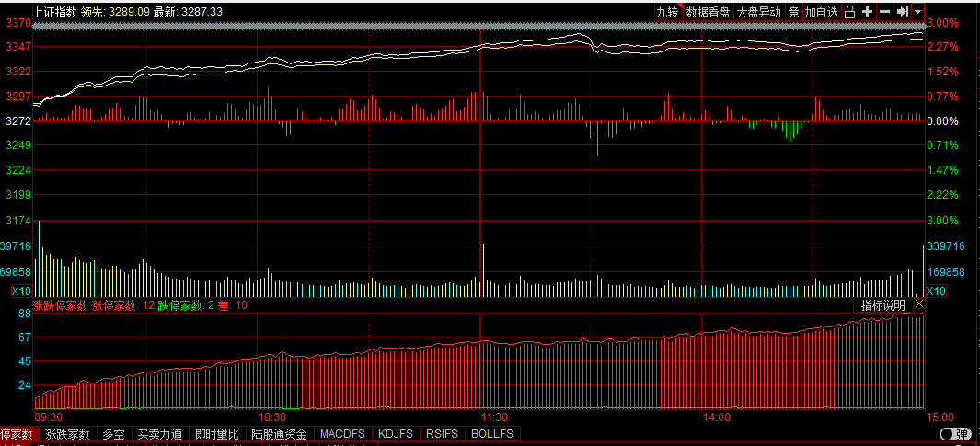Select the KDJFS indicator tab
The image size is (980, 446).
click(395, 434)
